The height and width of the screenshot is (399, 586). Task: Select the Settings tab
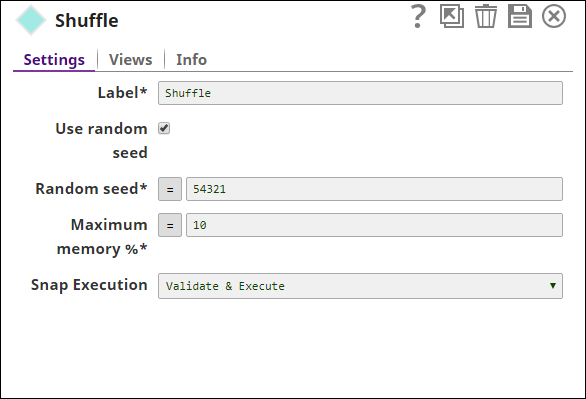[x=54, y=60]
